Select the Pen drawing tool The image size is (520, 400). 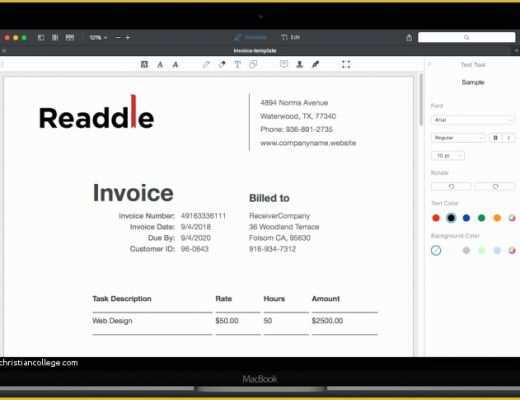[x=206, y=64]
